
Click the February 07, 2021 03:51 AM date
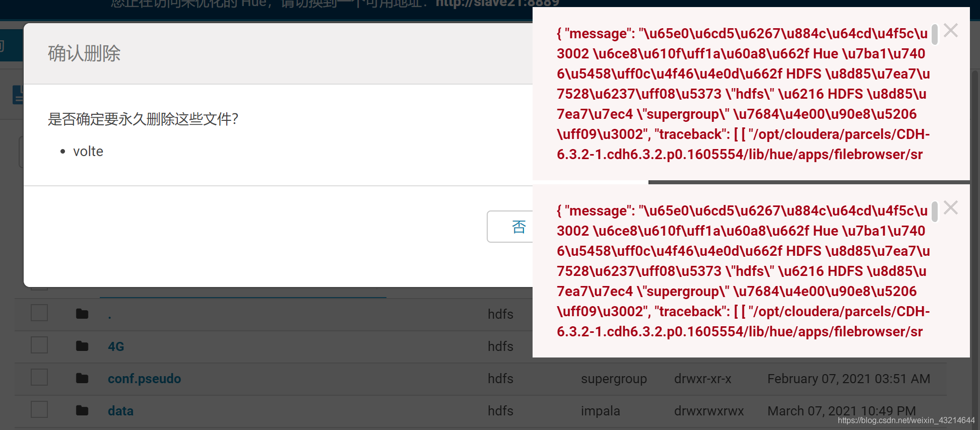(848, 379)
